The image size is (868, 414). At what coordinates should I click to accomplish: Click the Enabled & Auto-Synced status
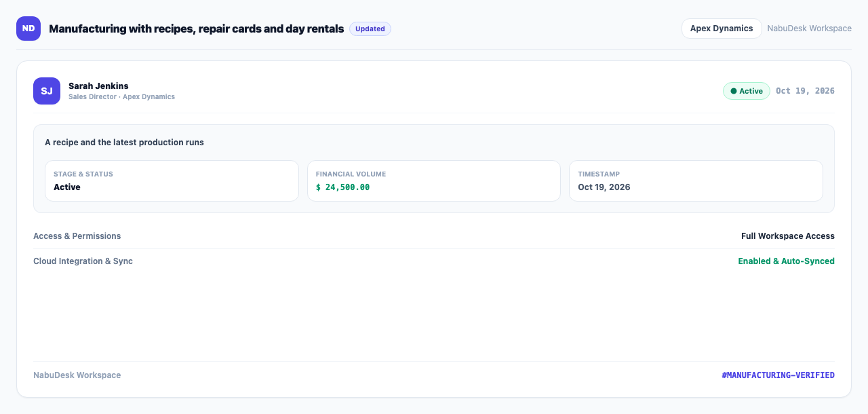[787, 261]
